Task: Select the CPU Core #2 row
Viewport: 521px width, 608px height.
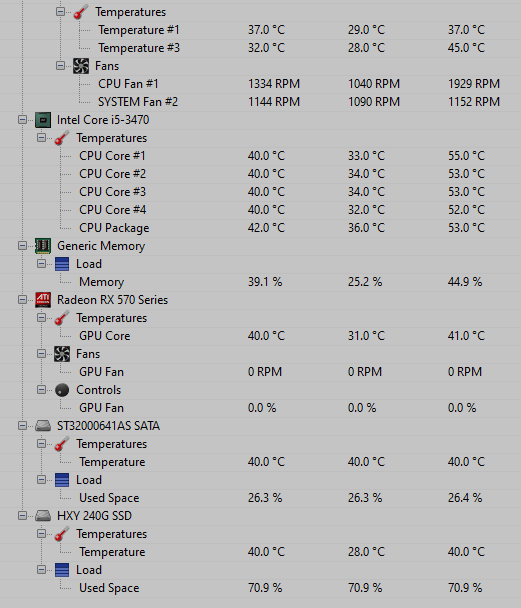Action: click(x=260, y=174)
